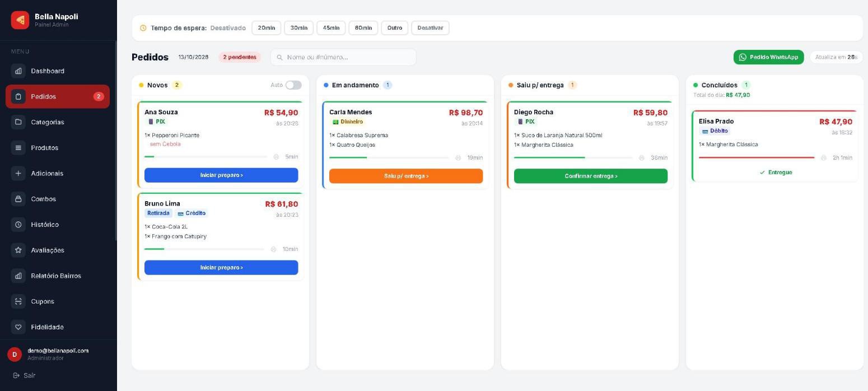Click the Sair logout icon
868x391 pixels.
click(x=16, y=375)
